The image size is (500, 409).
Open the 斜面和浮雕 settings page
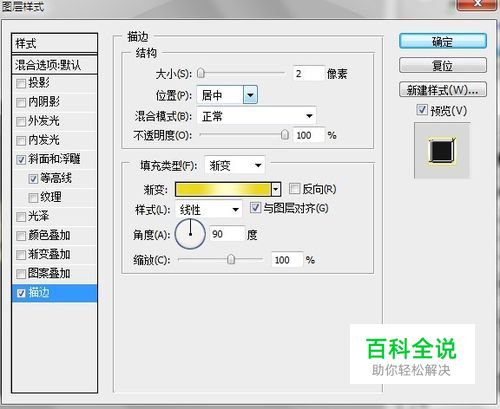click(x=54, y=159)
